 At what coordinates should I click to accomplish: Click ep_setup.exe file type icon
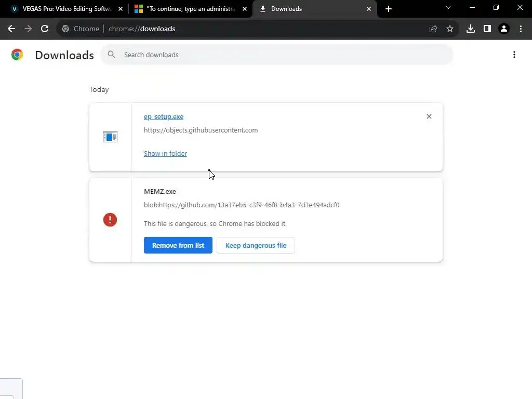click(110, 137)
